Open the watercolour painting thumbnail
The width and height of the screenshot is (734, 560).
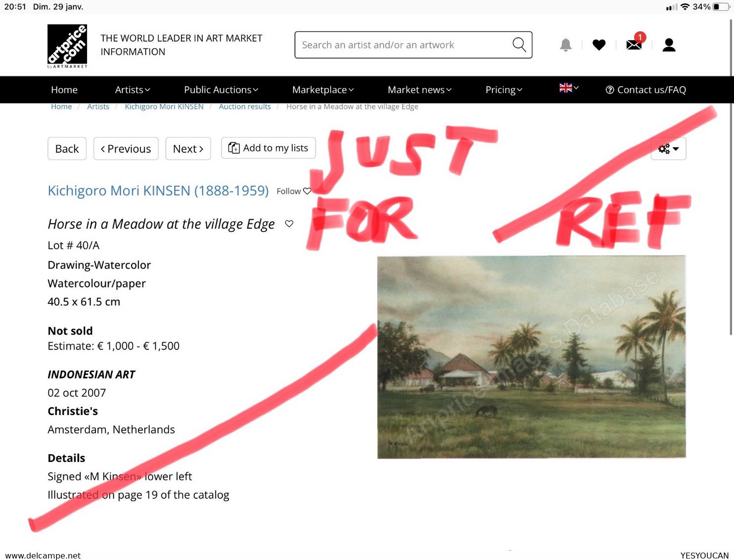[531, 357]
